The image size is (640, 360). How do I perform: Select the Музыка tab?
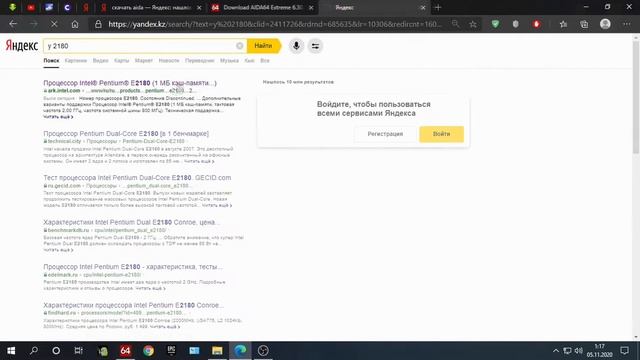[x=229, y=60]
